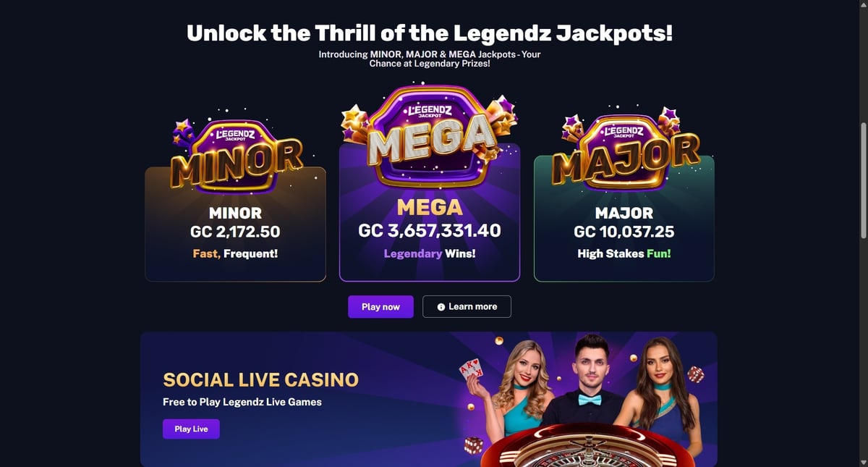Click the Play now button

coord(380,307)
